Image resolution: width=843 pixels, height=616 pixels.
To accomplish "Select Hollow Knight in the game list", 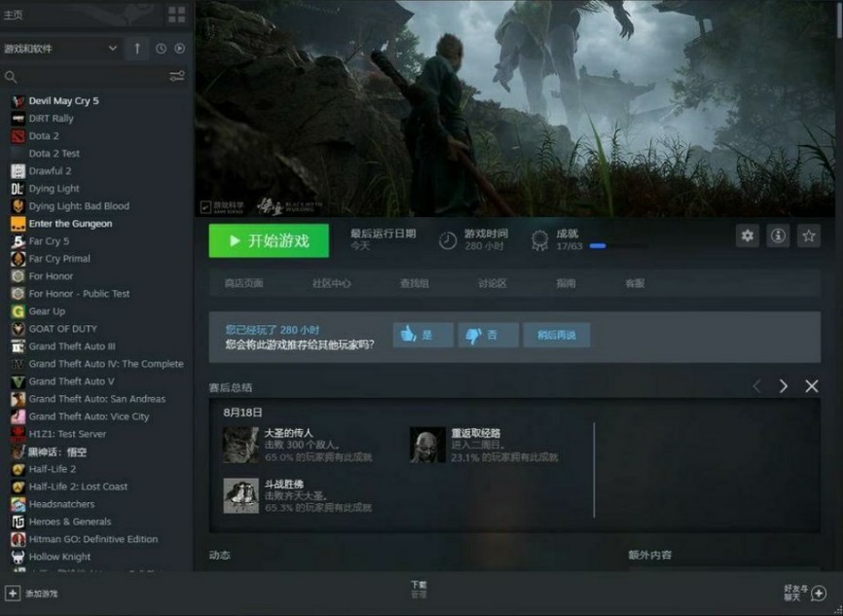I will tap(59, 557).
